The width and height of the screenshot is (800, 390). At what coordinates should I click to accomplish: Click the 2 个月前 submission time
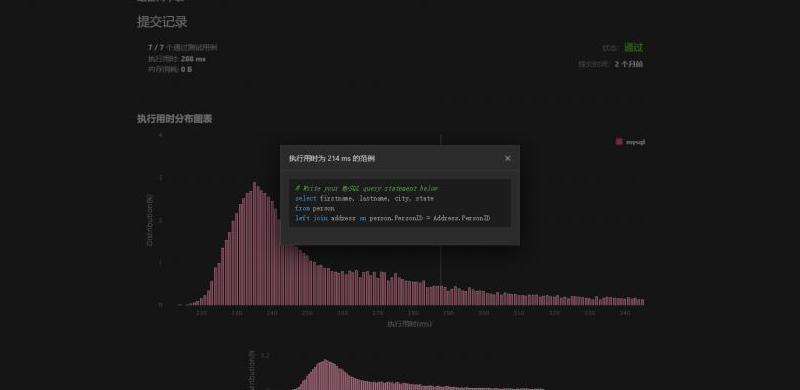click(x=629, y=64)
